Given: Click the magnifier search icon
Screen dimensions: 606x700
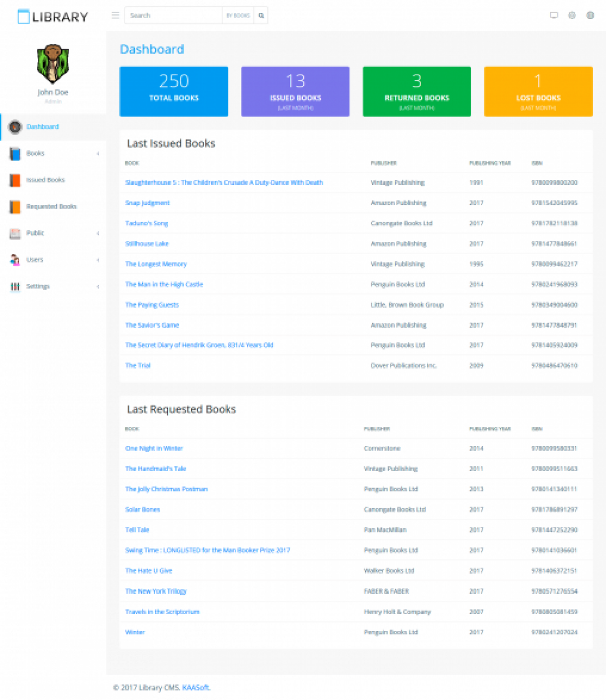Looking at the screenshot, I should pyautogui.click(x=261, y=15).
